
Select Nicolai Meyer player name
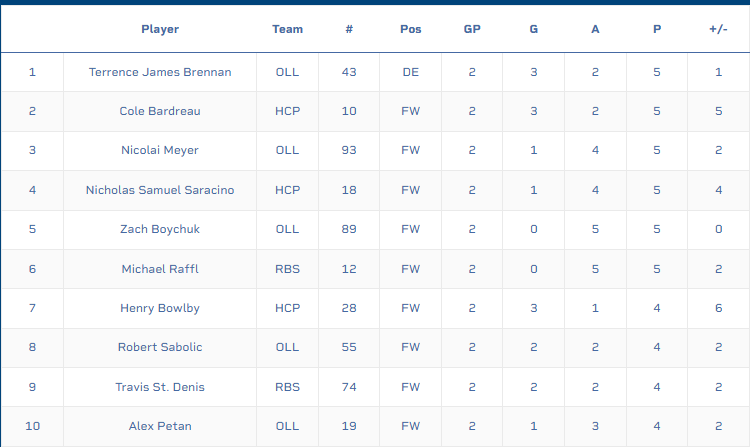160,150
